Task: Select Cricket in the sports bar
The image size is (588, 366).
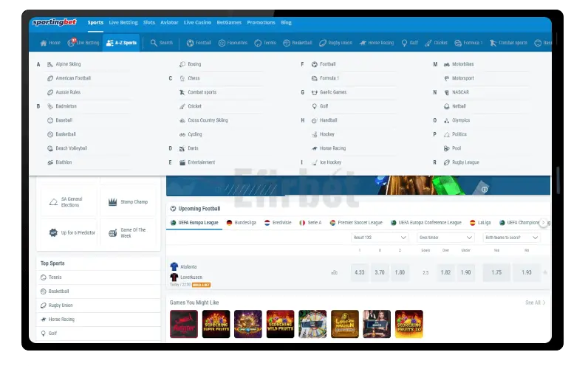Action: (436, 43)
